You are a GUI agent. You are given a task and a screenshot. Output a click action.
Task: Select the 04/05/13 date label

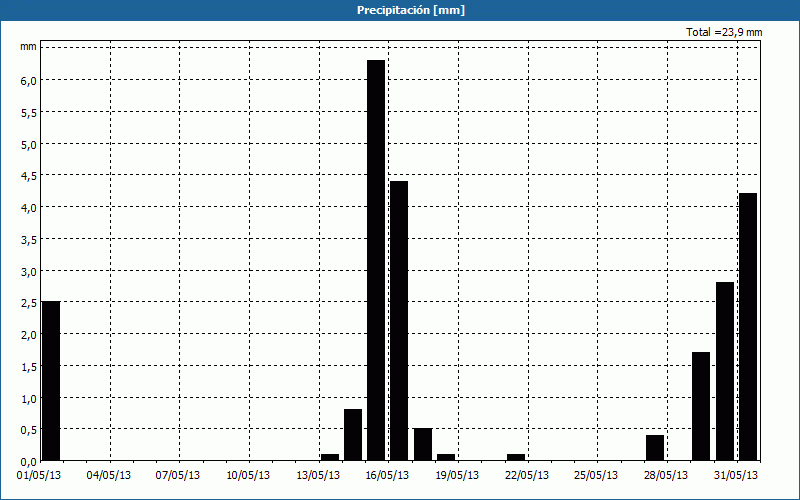tap(109, 476)
